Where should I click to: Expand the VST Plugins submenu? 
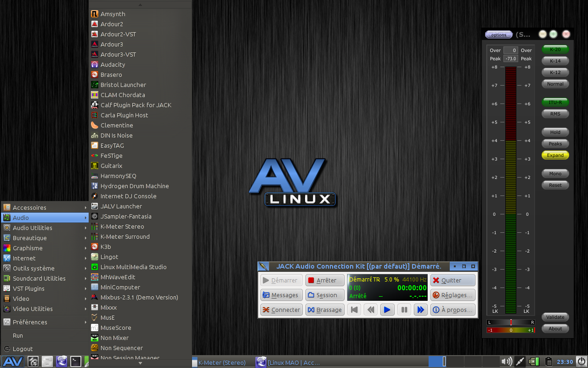(x=45, y=288)
